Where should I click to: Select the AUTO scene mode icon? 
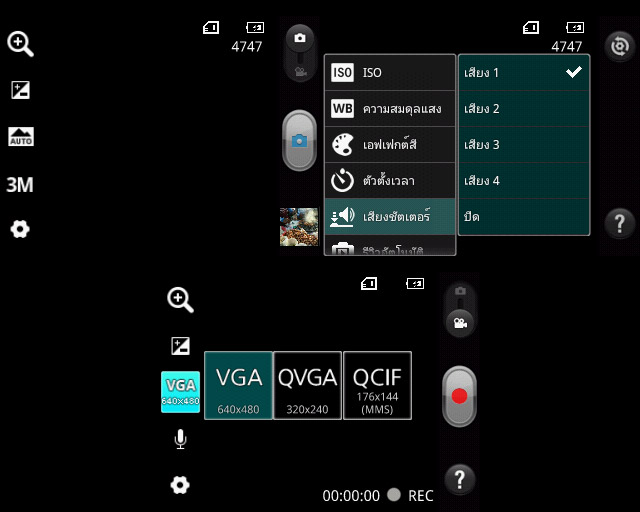tap(20, 137)
